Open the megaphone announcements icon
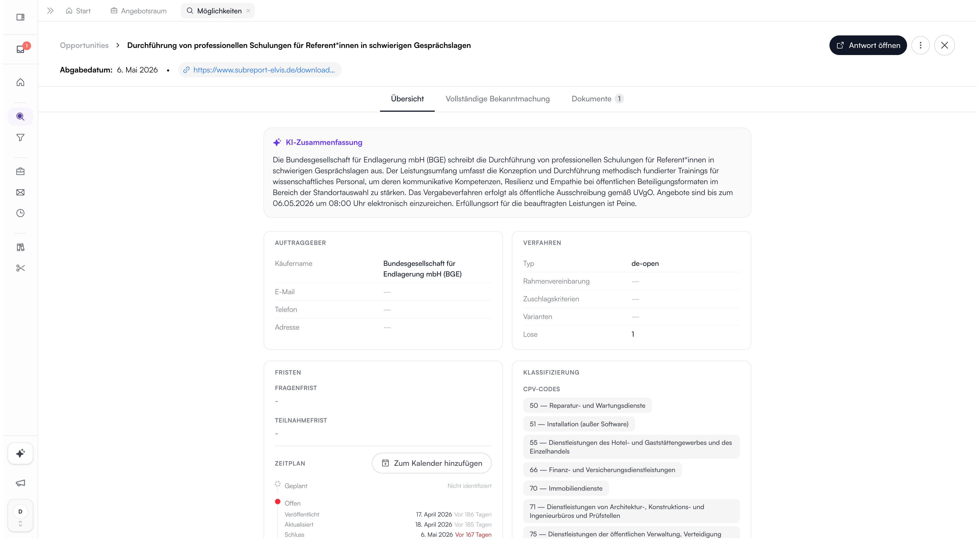980x547 pixels. [x=20, y=483]
